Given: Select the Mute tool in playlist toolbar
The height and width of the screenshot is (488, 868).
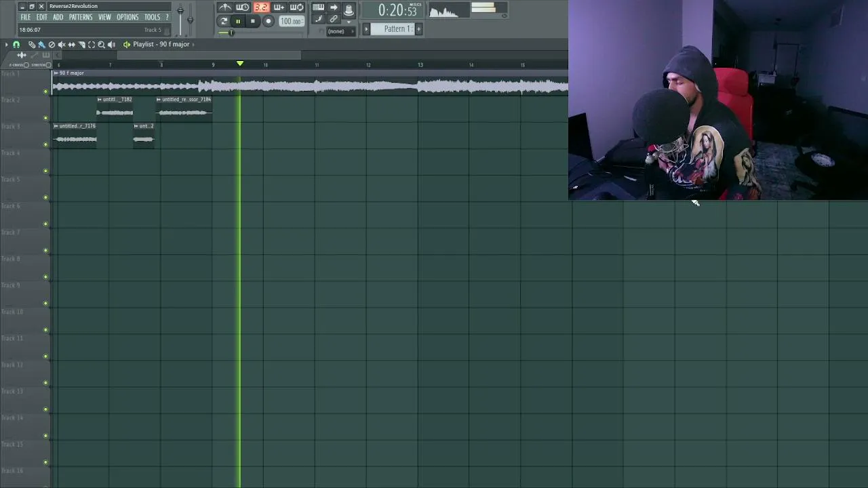Looking at the screenshot, I should pos(62,45).
